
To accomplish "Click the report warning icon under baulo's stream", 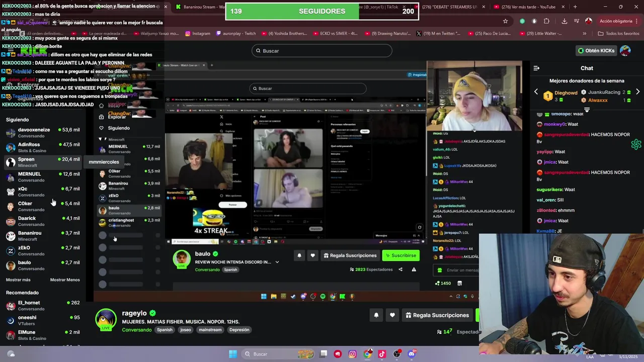I will click(x=414, y=269).
